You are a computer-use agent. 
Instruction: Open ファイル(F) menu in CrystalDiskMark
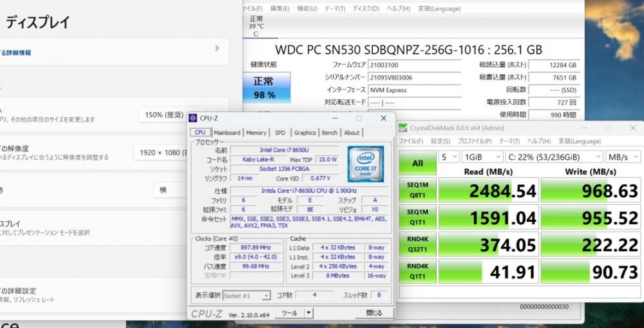tap(411, 141)
